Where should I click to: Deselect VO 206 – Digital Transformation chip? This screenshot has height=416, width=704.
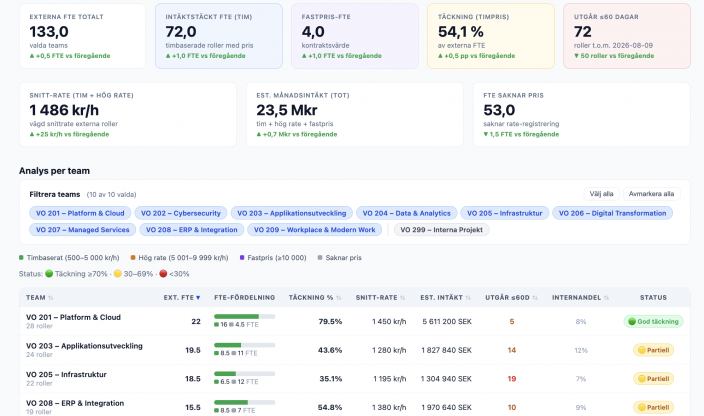(612, 213)
